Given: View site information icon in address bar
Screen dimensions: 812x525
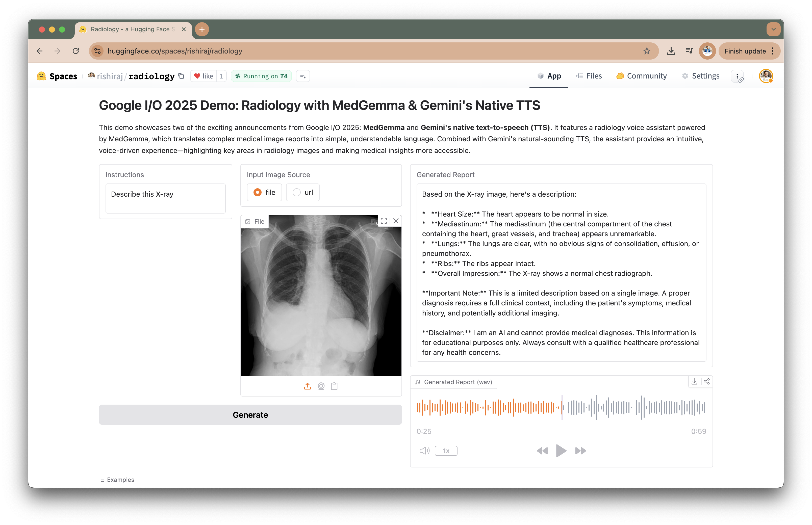Looking at the screenshot, I should (x=97, y=51).
